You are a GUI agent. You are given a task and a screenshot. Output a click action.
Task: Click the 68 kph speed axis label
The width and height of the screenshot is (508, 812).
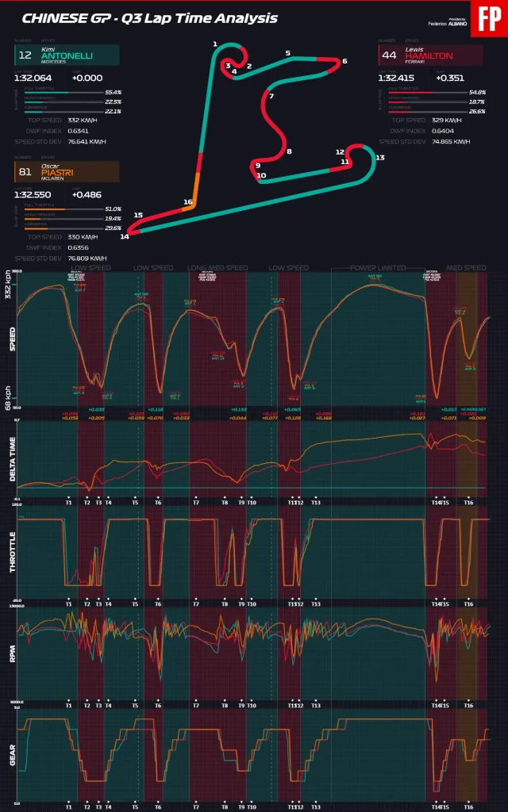pos(7,400)
